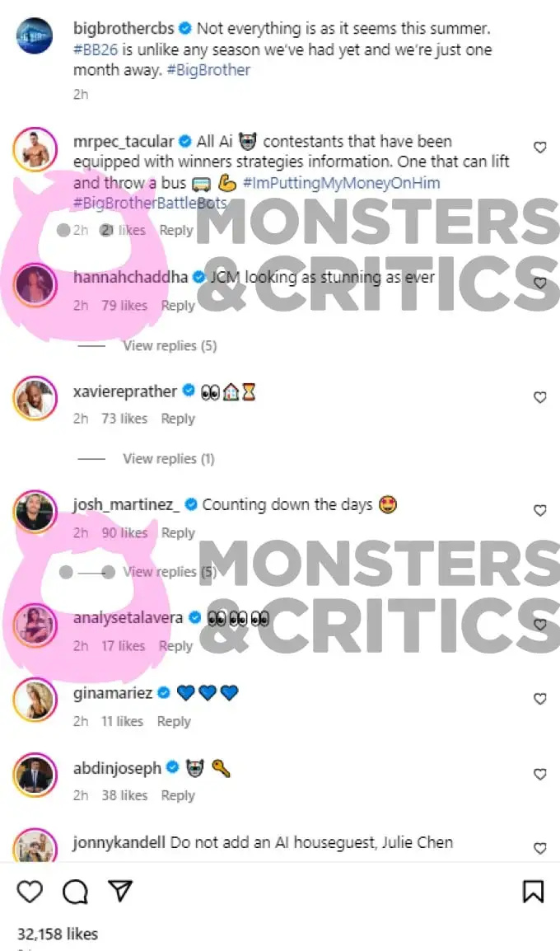
Task: Toggle like on abdinjoseph's comment
Action: [539, 774]
